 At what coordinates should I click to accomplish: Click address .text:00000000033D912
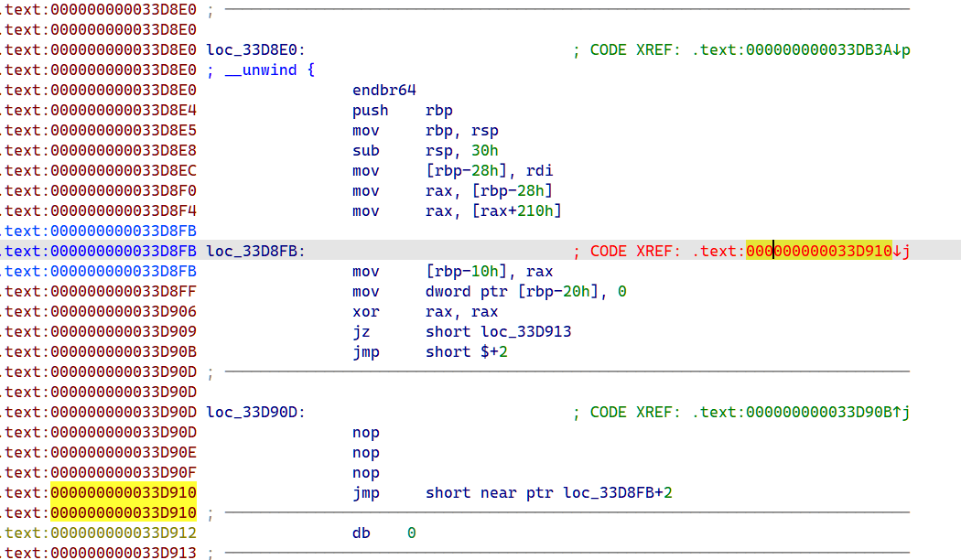click(99, 533)
